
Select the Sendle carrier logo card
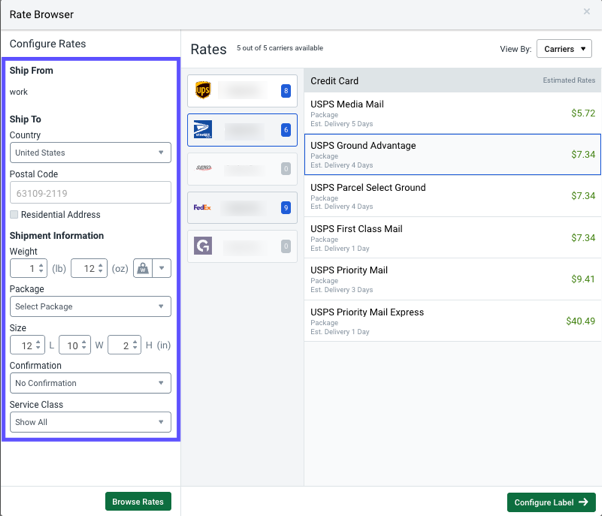pos(242,169)
